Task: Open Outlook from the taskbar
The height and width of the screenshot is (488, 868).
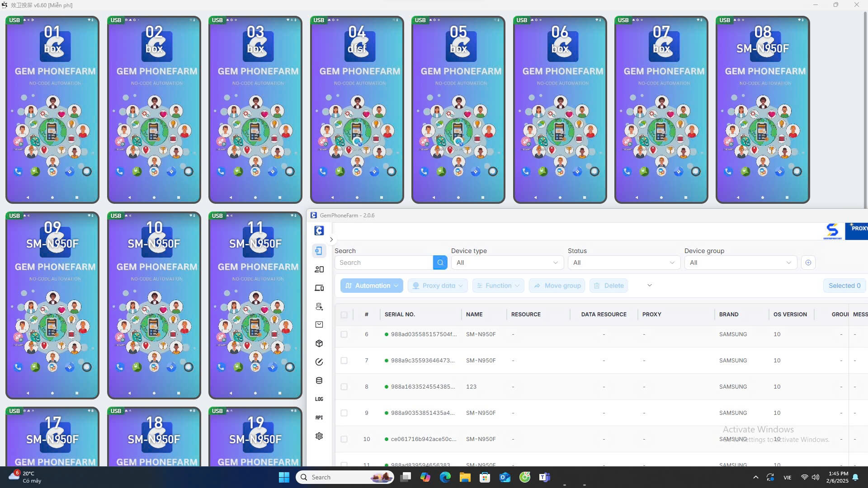Action: coord(505,477)
